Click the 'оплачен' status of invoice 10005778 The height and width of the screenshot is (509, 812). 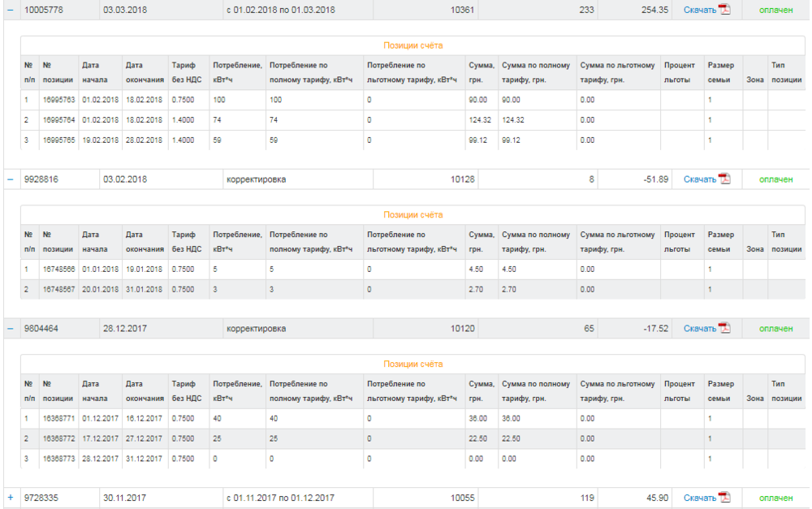tap(775, 10)
